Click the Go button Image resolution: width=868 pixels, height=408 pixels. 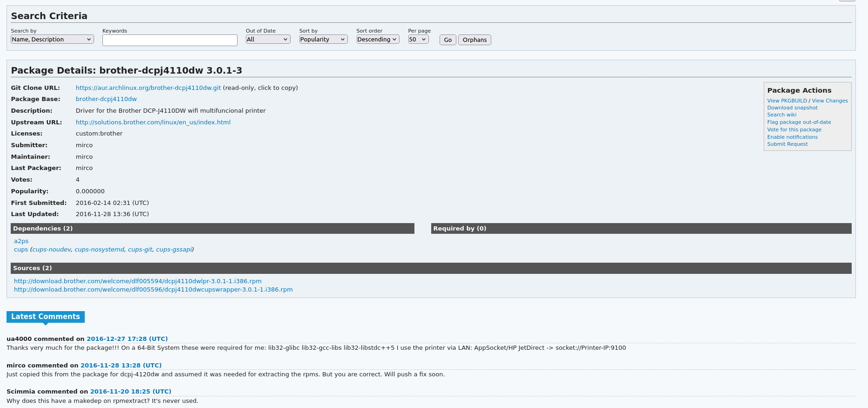[x=448, y=40]
